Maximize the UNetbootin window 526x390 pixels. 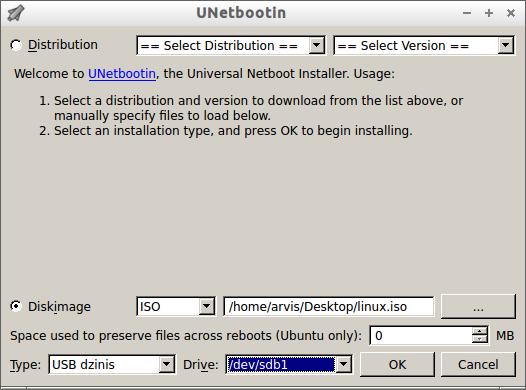[x=489, y=13]
